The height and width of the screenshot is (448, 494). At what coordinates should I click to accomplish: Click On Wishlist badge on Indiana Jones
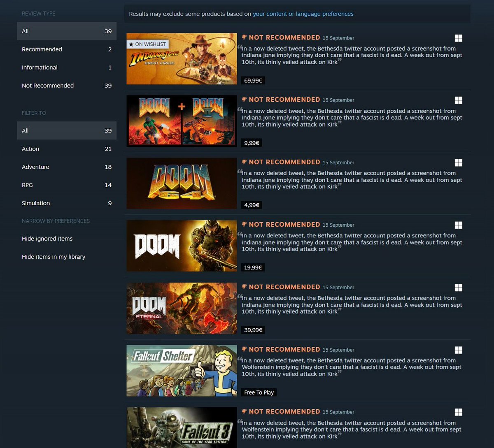tap(147, 44)
